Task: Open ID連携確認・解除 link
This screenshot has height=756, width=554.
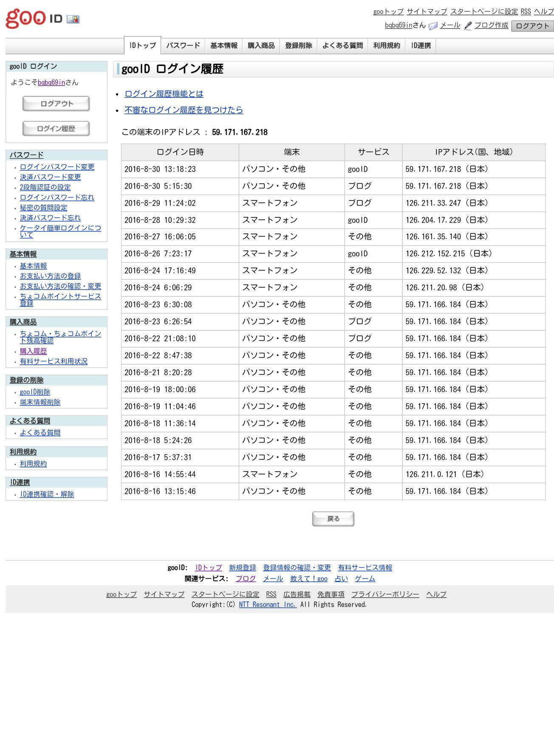Action: tap(47, 494)
